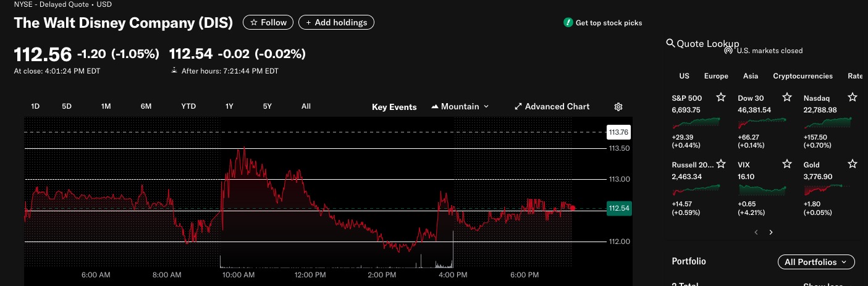The width and height of the screenshot is (868, 286).
Task: Switch to the YTD chart range
Action: click(x=188, y=106)
